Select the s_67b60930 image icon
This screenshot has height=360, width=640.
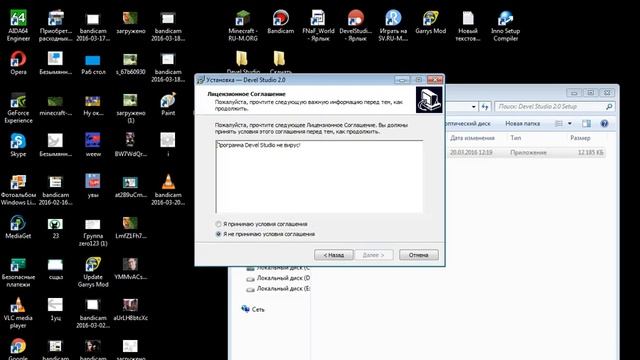[x=130, y=64]
